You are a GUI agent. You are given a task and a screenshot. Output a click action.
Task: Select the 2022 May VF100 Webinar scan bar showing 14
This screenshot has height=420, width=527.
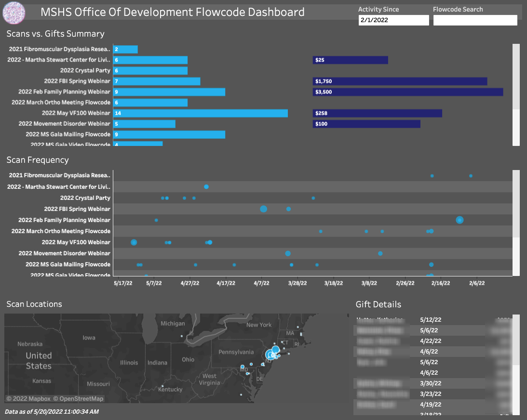(x=200, y=113)
